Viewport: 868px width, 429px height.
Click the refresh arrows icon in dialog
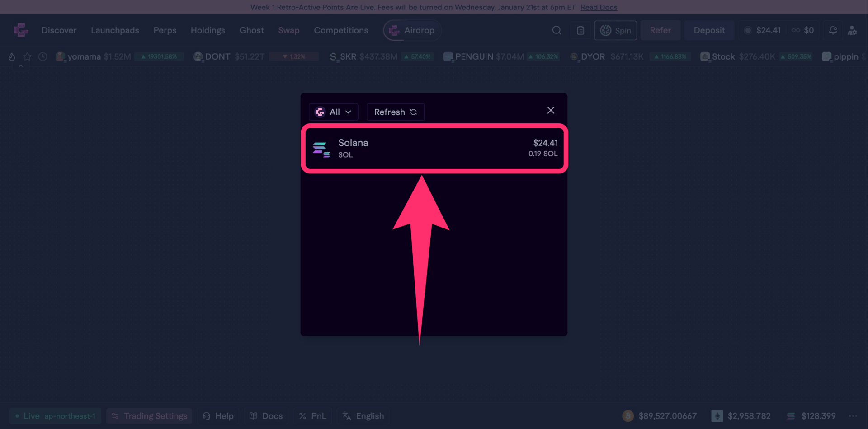[x=414, y=112]
